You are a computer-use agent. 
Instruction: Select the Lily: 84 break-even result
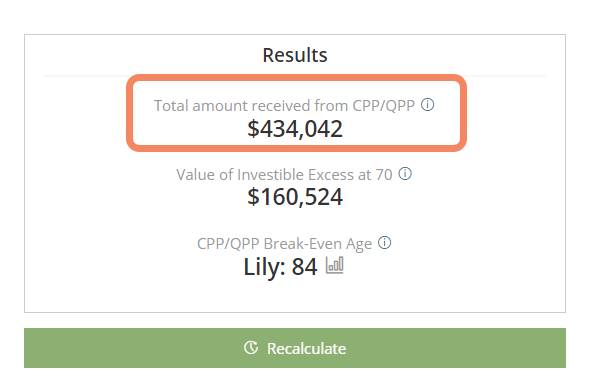(280, 267)
